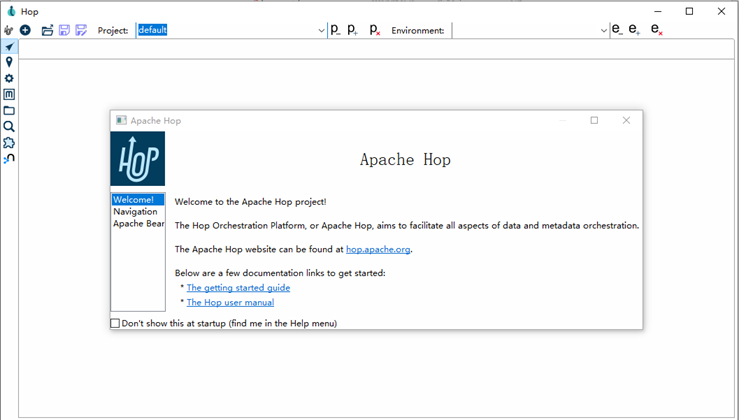The height and width of the screenshot is (420, 739).
Task: Open the Plugins puzzle-piece perspective
Action: click(x=9, y=143)
